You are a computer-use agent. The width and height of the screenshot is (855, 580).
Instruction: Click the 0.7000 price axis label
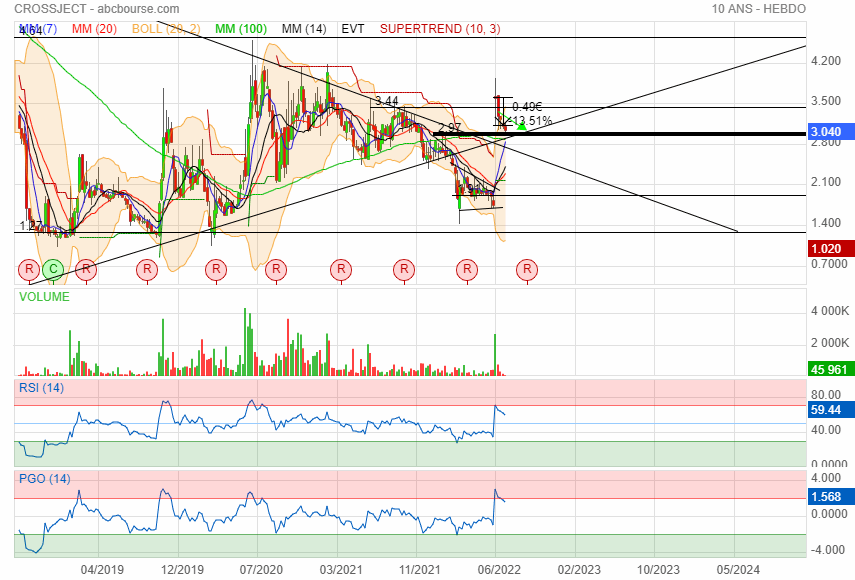[x=829, y=264]
